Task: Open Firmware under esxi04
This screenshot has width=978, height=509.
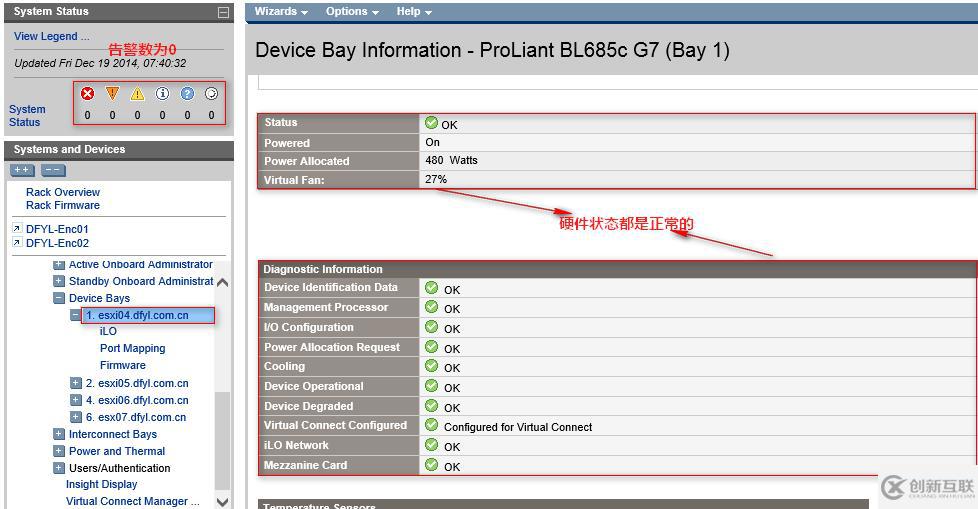Action: [123, 365]
